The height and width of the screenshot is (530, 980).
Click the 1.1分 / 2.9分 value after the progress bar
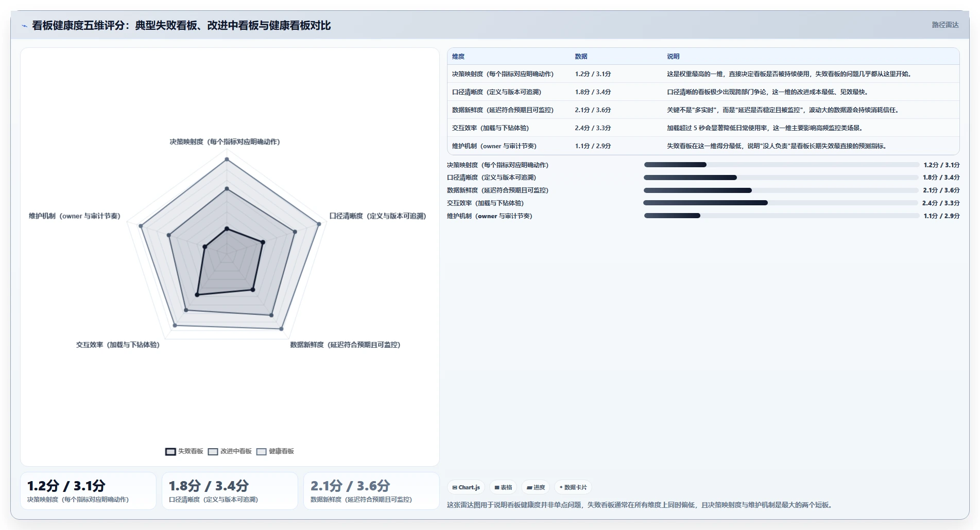point(941,216)
